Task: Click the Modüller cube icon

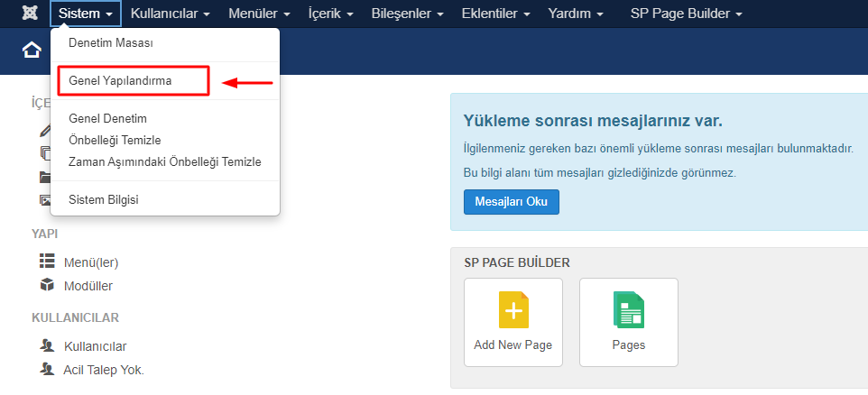Action: (47, 285)
